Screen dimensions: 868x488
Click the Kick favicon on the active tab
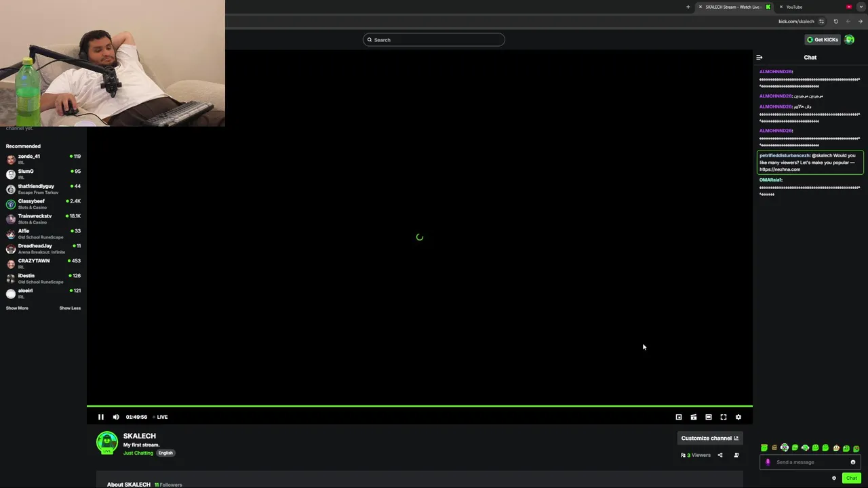point(768,7)
